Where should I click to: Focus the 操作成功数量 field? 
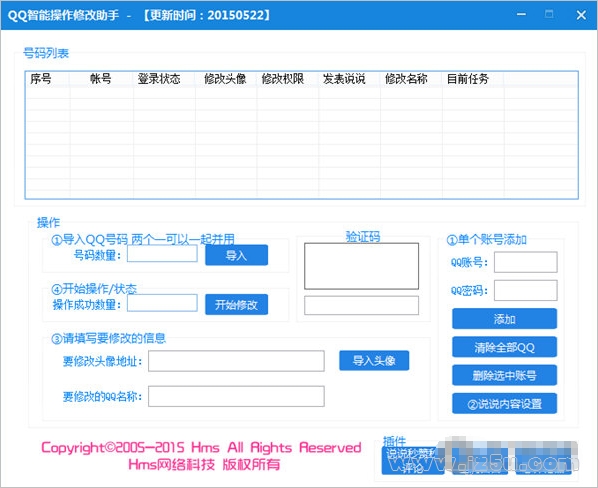pos(162,303)
